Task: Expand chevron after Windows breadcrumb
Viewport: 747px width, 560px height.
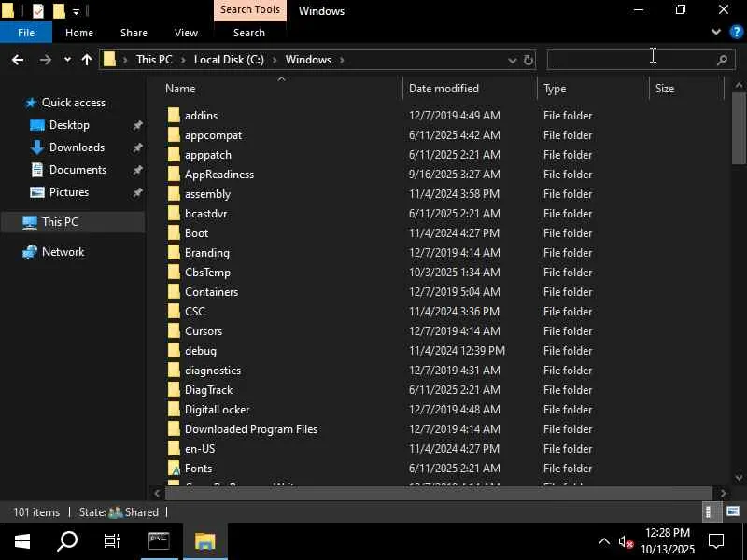Action: (342, 60)
